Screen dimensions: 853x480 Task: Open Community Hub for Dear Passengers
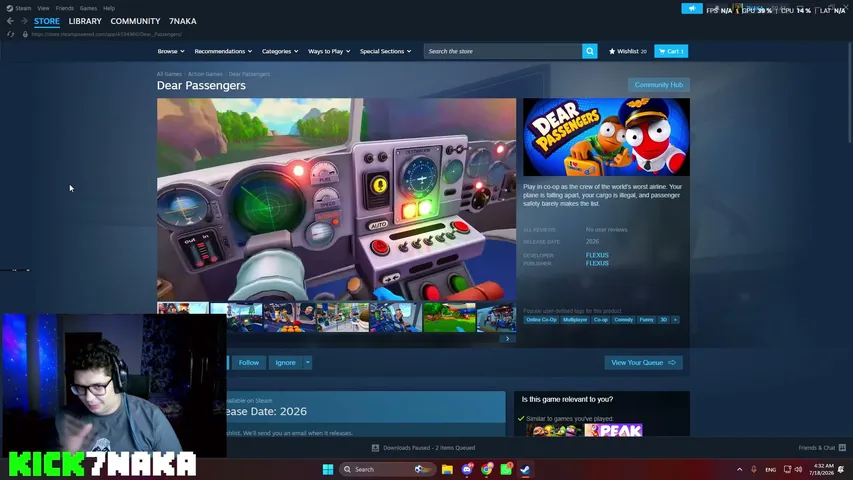click(659, 85)
